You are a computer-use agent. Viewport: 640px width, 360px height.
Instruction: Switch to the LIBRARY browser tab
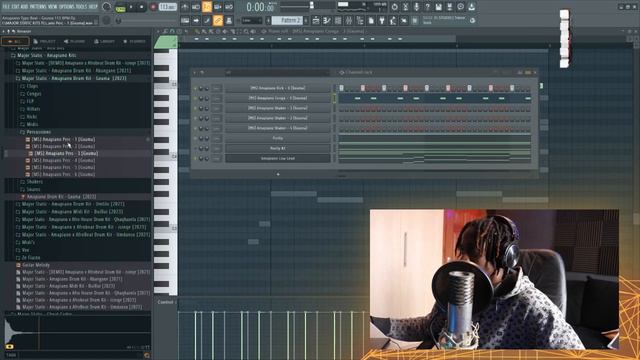pyautogui.click(x=104, y=41)
